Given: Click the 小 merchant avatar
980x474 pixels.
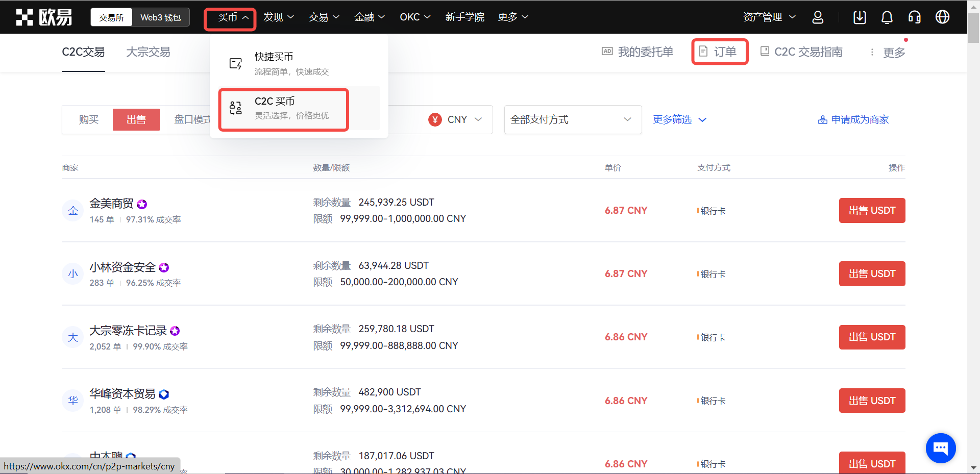Looking at the screenshot, I should 73,273.
